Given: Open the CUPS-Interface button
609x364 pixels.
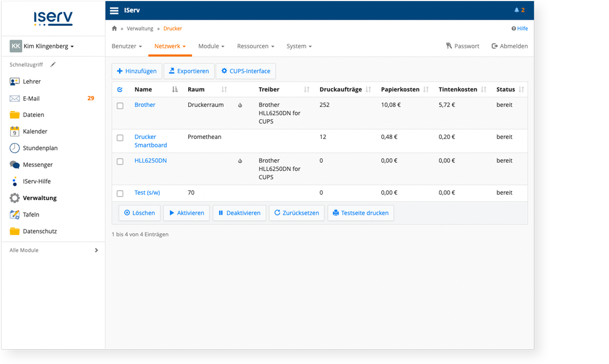Looking at the screenshot, I should (x=246, y=71).
